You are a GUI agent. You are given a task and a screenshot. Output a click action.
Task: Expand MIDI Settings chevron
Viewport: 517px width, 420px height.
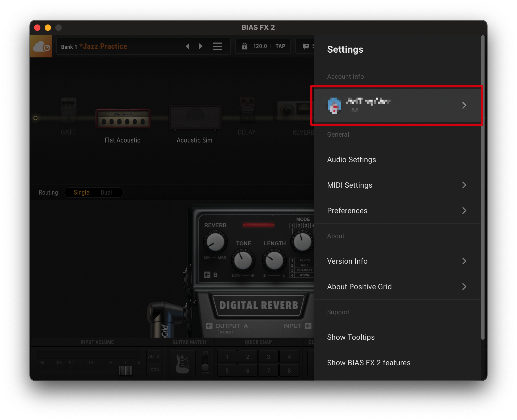click(x=464, y=185)
